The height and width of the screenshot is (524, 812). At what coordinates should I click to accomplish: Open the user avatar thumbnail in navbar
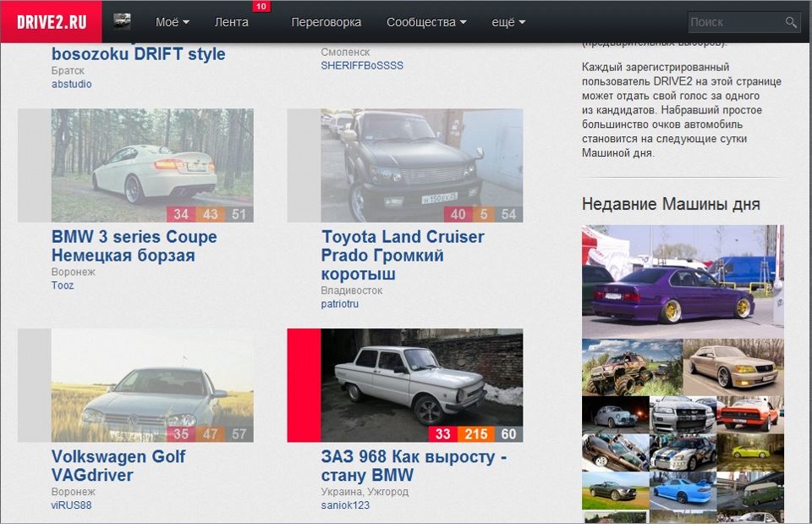coord(122,22)
